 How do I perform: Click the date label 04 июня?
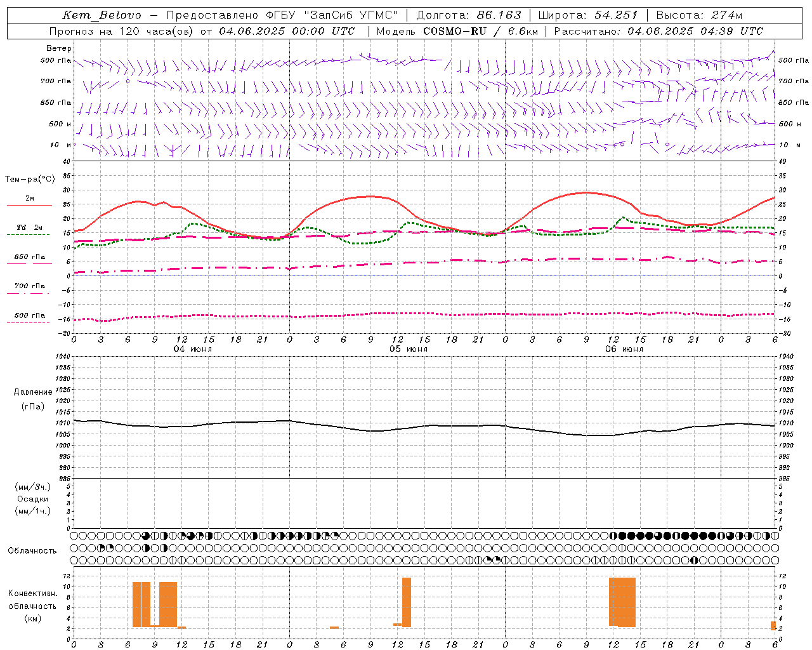[x=193, y=349]
